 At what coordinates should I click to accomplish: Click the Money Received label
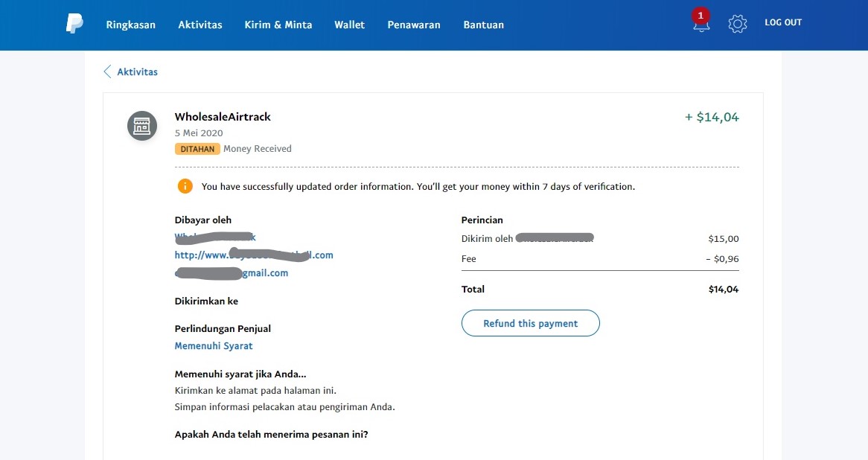(258, 148)
